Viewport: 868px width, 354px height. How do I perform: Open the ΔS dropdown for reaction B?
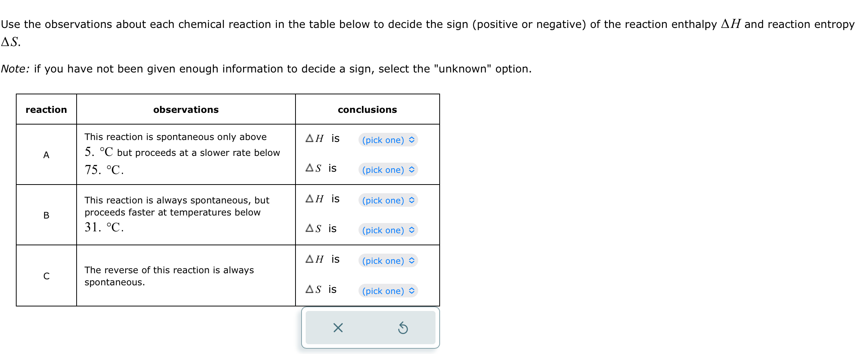(x=388, y=230)
